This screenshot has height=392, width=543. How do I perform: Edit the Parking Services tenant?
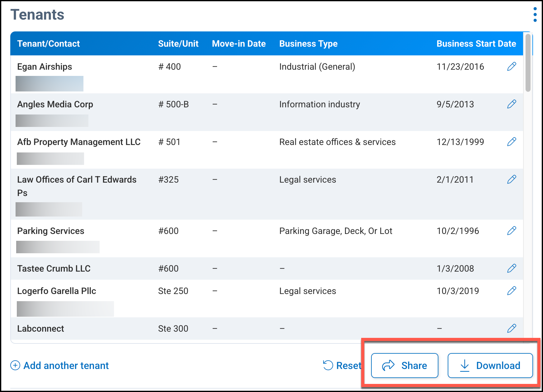pyautogui.click(x=512, y=231)
